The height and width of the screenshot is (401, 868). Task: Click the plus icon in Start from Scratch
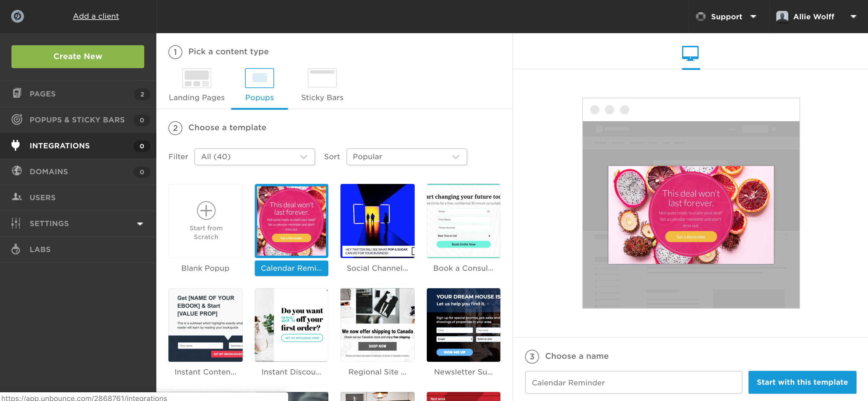[206, 210]
